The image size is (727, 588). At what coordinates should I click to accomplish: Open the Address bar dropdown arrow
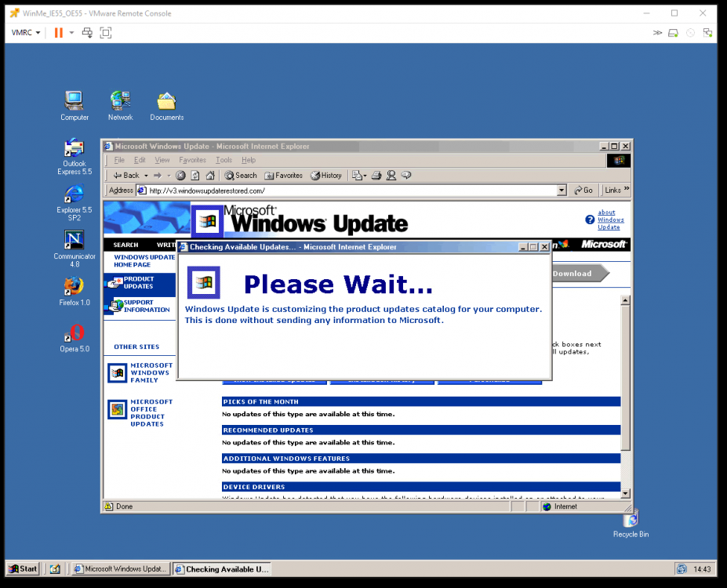point(561,190)
